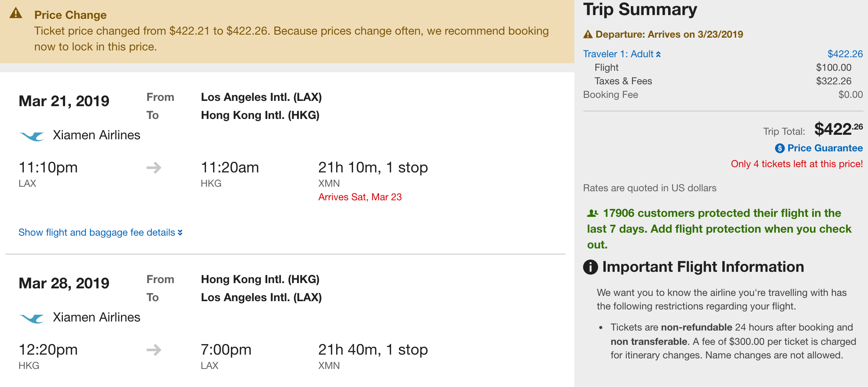Select the Mar 21, 2019 departure date heading

[x=64, y=101]
